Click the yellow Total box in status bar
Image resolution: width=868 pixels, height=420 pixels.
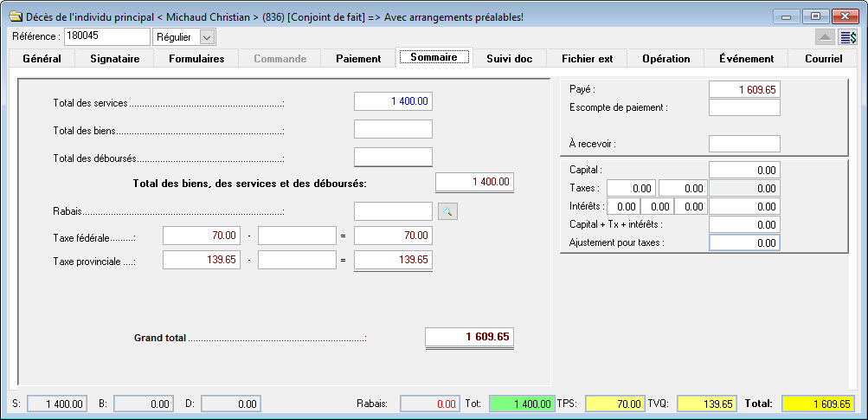click(x=818, y=404)
